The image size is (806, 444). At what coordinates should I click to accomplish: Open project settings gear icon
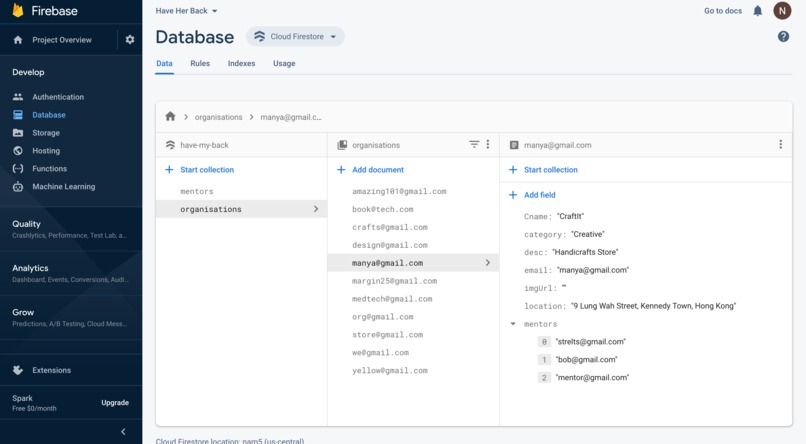(130, 40)
